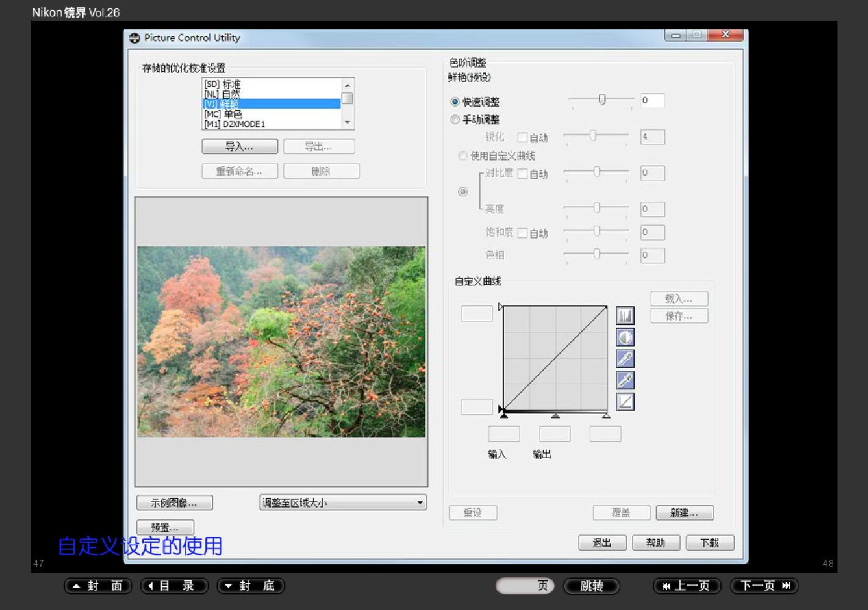Click the 删除 button
Image resolution: width=868 pixels, height=610 pixels.
coord(321,171)
